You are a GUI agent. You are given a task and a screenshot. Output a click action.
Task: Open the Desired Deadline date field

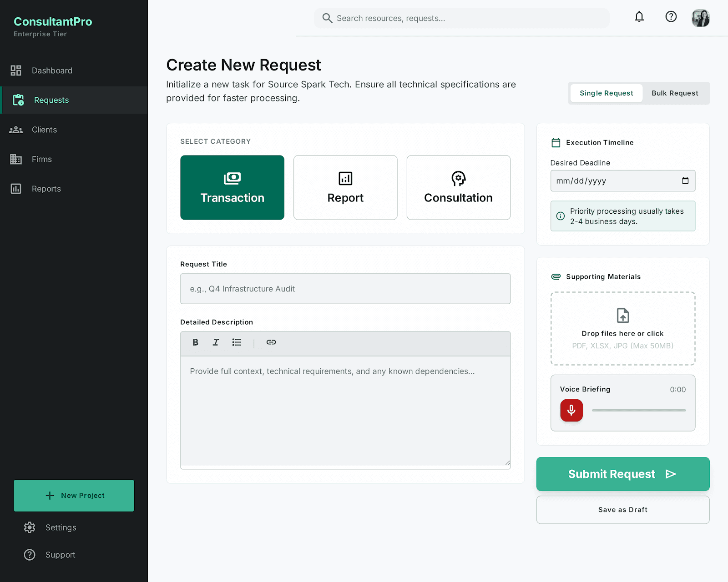click(x=623, y=181)
